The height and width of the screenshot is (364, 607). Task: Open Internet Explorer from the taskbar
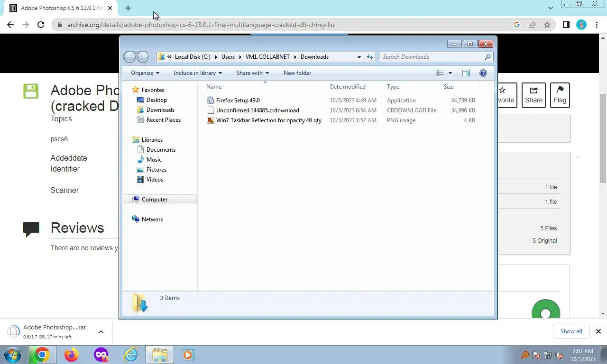(130, 355)
